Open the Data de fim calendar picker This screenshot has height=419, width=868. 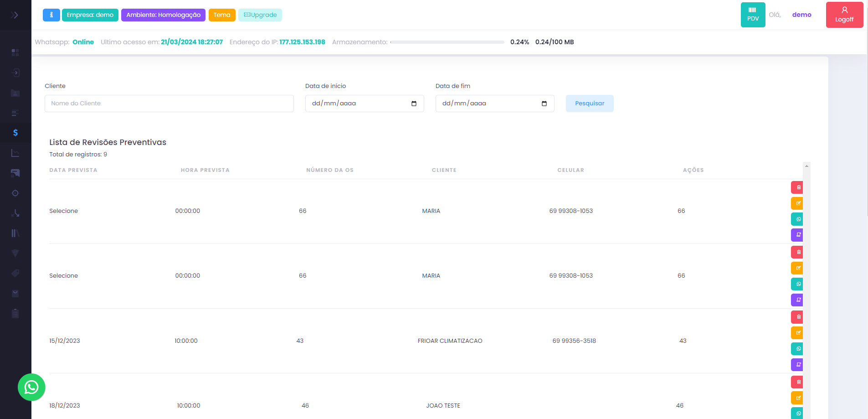(544, 103)
